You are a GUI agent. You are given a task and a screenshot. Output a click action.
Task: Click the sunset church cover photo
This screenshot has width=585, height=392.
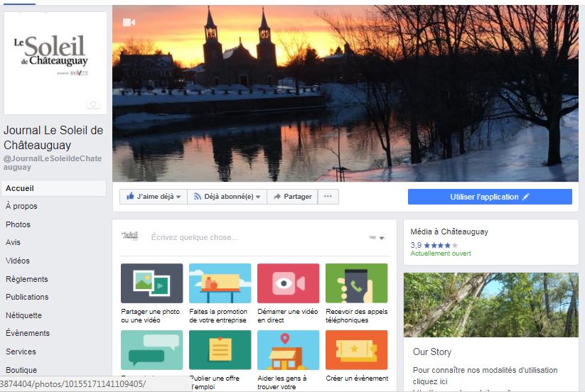coord(345,93)
